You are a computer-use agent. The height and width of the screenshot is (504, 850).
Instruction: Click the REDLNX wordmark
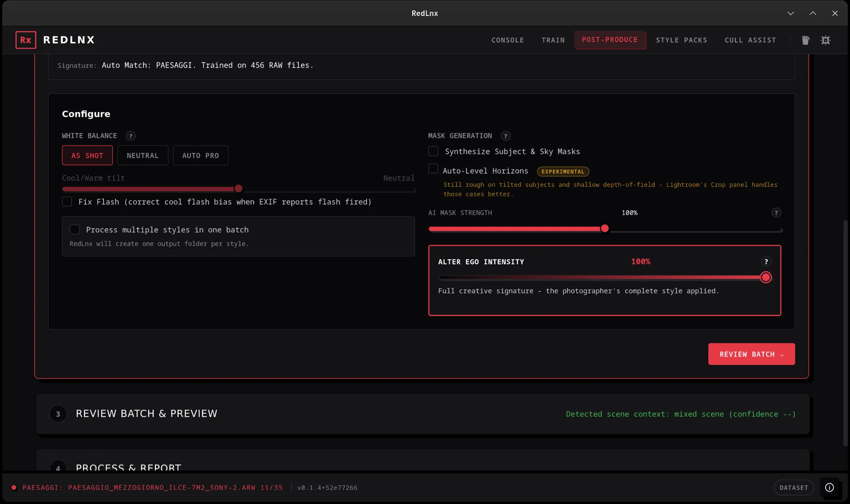[x=69, y=40]
